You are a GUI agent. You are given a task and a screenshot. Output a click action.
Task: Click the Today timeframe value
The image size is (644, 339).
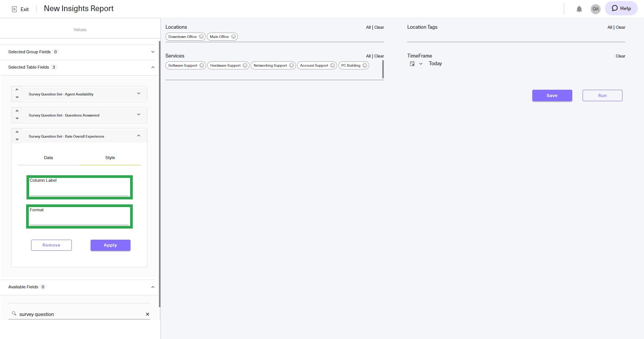tap(435, 64)
